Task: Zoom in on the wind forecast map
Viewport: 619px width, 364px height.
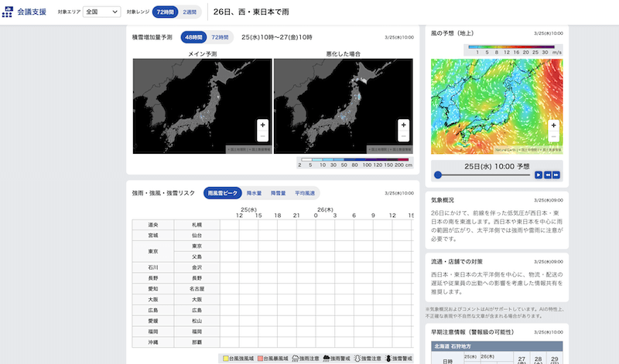Action: (552, 125)
